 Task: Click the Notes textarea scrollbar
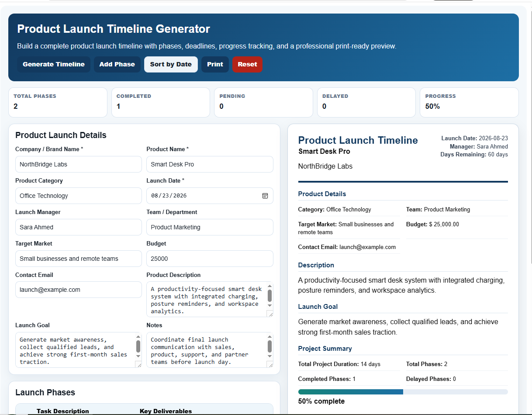[269, 347]
